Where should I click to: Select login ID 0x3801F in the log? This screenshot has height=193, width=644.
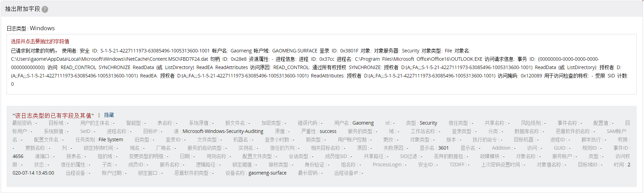[x=349, y=51]
